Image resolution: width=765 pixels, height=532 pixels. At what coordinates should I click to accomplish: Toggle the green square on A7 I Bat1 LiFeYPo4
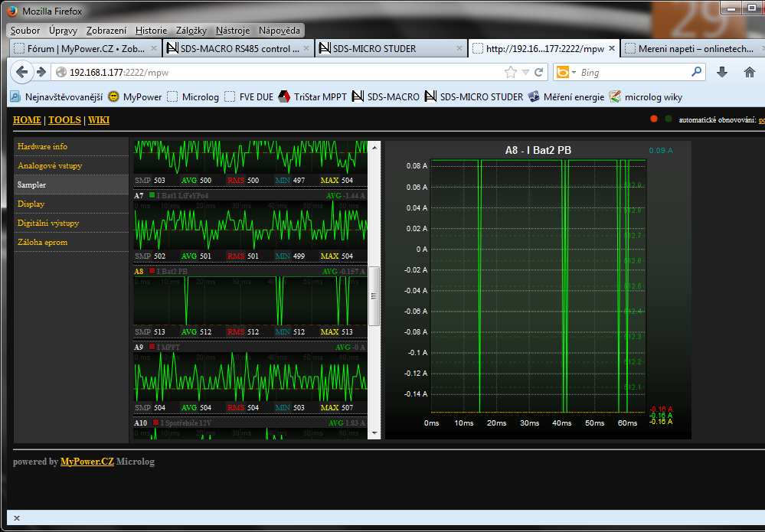pos(152,195)
